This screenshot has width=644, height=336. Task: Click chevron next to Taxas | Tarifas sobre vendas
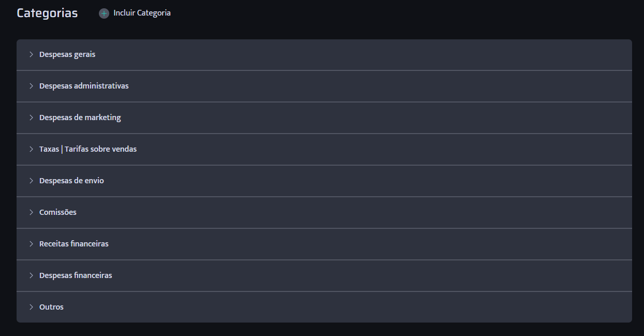(x=31, y=149)
